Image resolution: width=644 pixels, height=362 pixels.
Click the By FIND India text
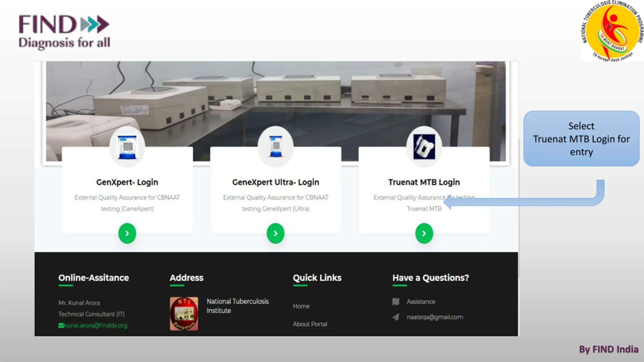[x=609, y=349]
